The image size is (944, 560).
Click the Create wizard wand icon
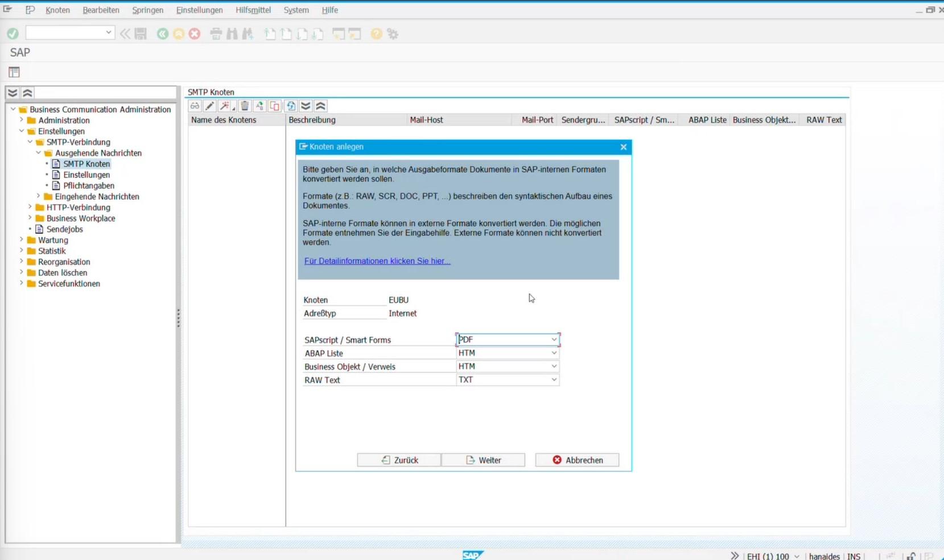pos(225,106)
